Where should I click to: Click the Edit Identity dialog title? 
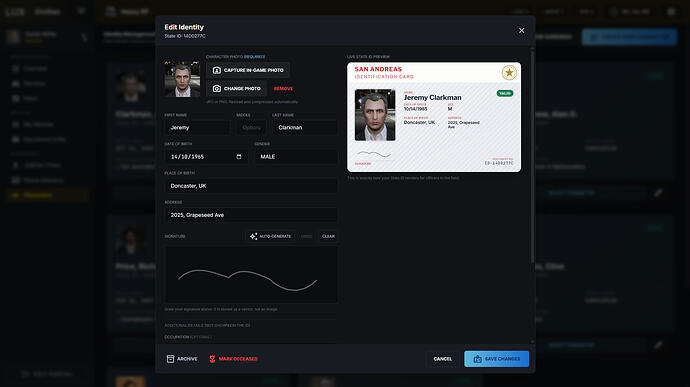[x=184, y=27]
